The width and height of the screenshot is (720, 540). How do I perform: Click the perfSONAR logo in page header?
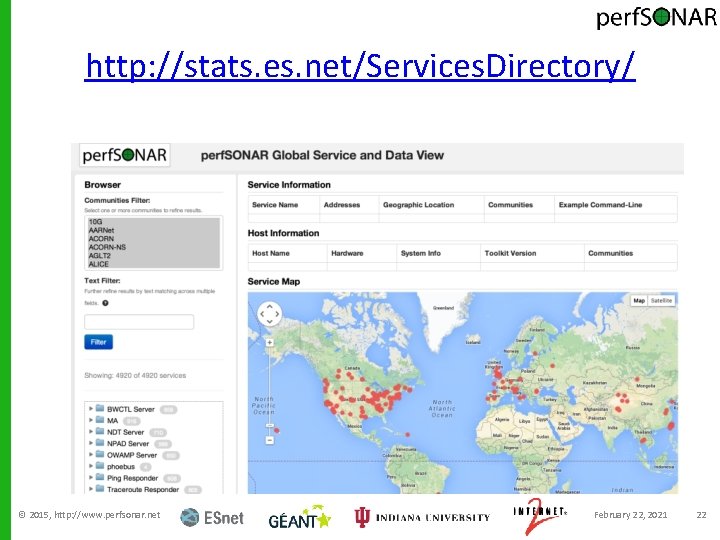click(124, 155)
